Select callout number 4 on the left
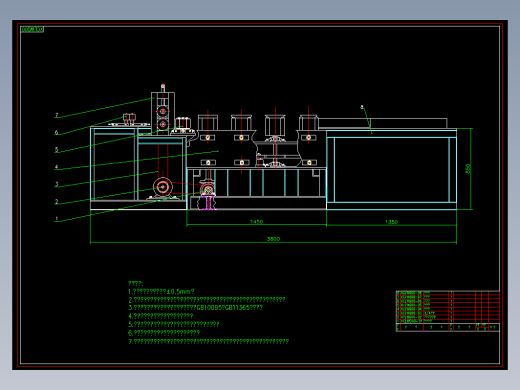520x390 pixels. coord(57,167)
